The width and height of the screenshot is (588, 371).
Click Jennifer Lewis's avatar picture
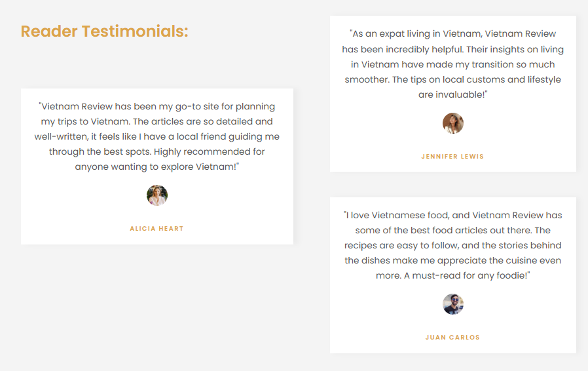[453, 123]
